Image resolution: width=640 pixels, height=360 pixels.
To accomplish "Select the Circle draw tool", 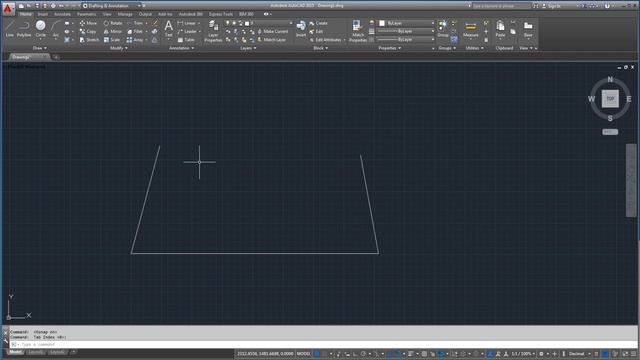I will point(40,29).
